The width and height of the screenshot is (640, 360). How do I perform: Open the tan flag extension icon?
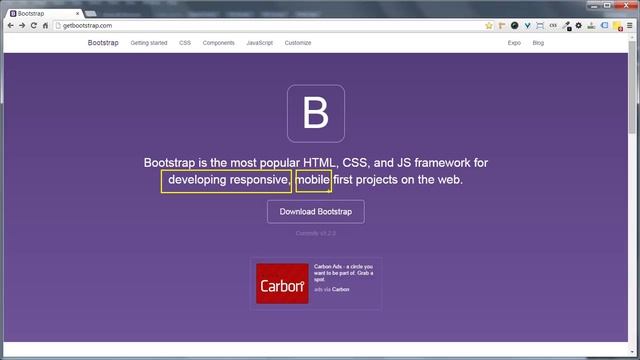pyautogui.click(x=502, y=25)
